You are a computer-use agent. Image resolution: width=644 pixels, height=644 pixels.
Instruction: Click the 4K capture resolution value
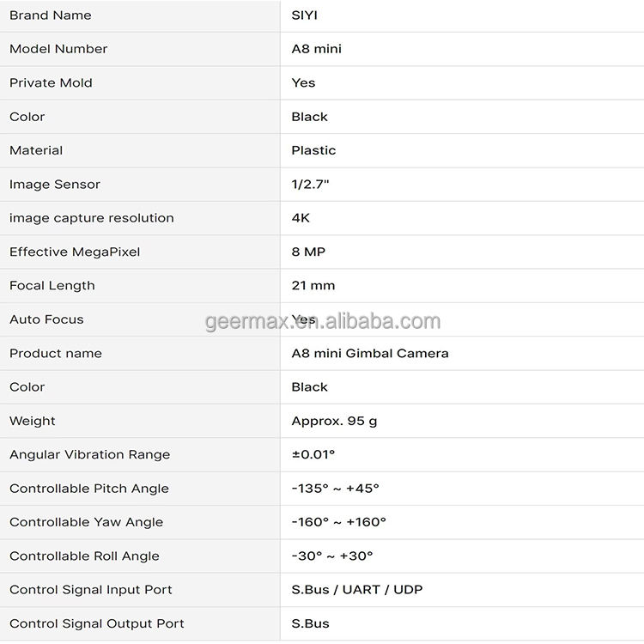[x=301, y=218]
